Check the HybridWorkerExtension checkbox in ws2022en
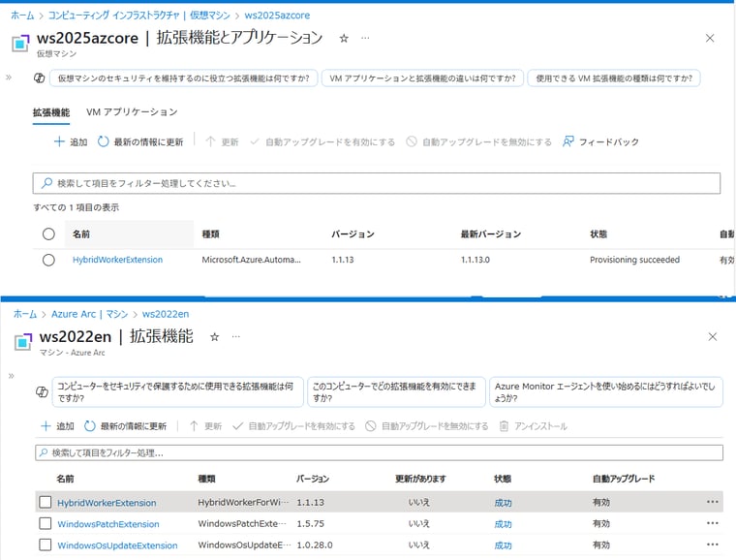Image resolution: width=736 pixels, height=560 pixels. 46,502
